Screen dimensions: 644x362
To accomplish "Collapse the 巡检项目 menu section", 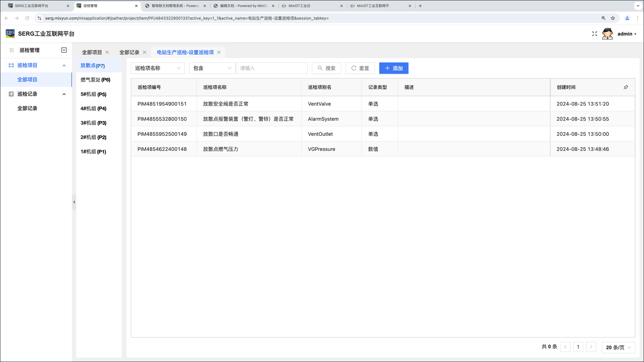I will click(64, 65).
